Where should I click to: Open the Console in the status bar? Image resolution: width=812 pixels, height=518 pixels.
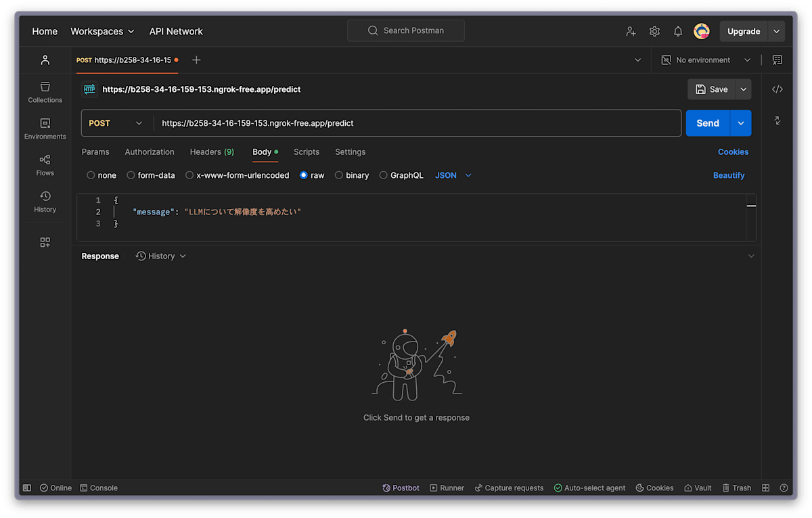pos(99,488)
